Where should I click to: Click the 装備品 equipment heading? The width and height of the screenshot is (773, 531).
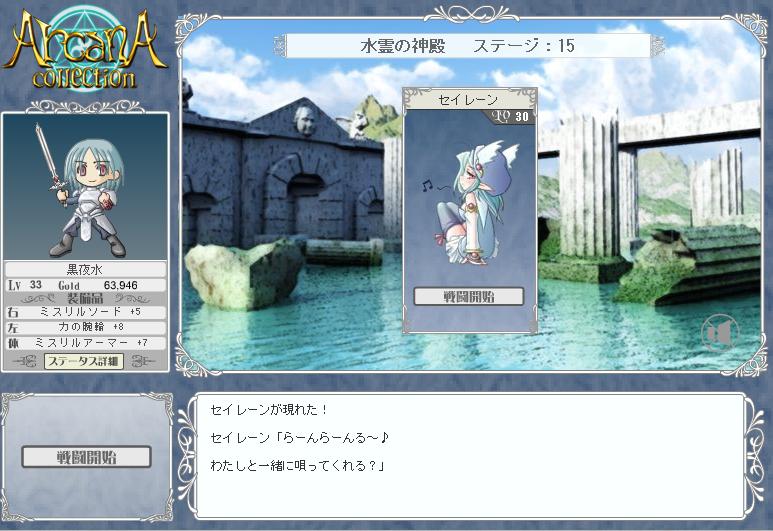[x=85, y=299]
